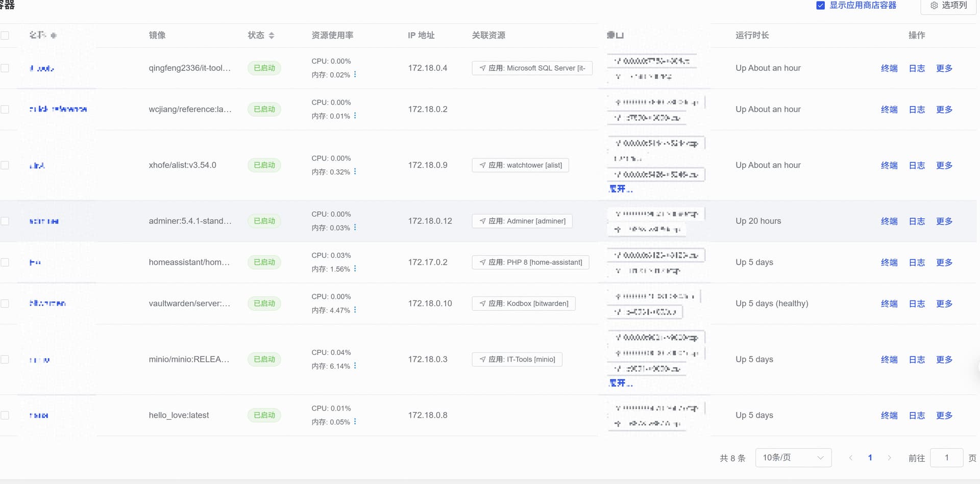
Task: Click the 前往 page number input field
Action: click(x=946, y=458)
